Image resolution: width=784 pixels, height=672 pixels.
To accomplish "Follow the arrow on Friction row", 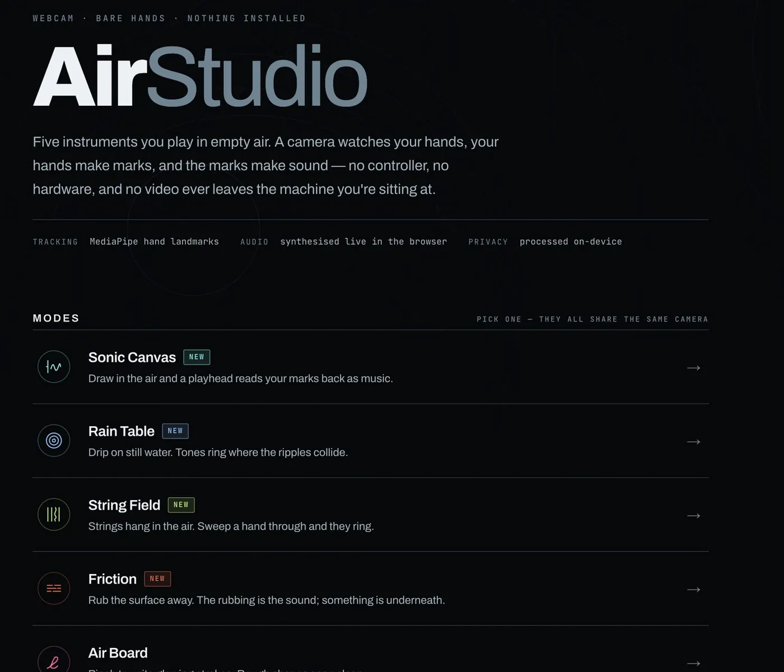I will coord(694,590).
